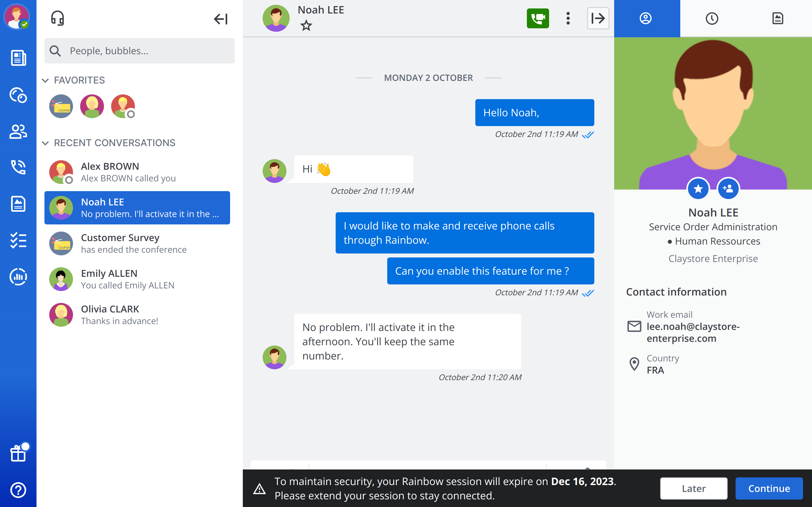Open the gift what's new icon
Viewport: 812px width, 507px height.
pyautogui.click(x=18, y=453)
